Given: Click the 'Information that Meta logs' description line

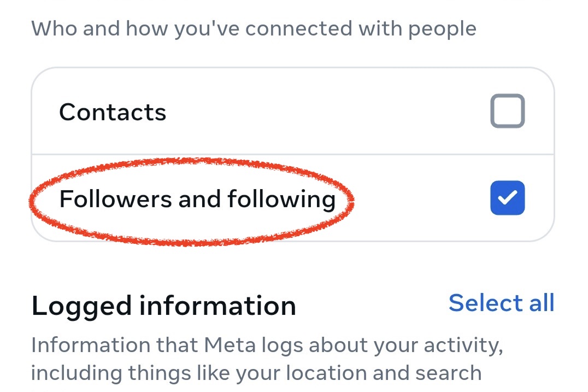Looking at the screenshot, I should [267, 345].
